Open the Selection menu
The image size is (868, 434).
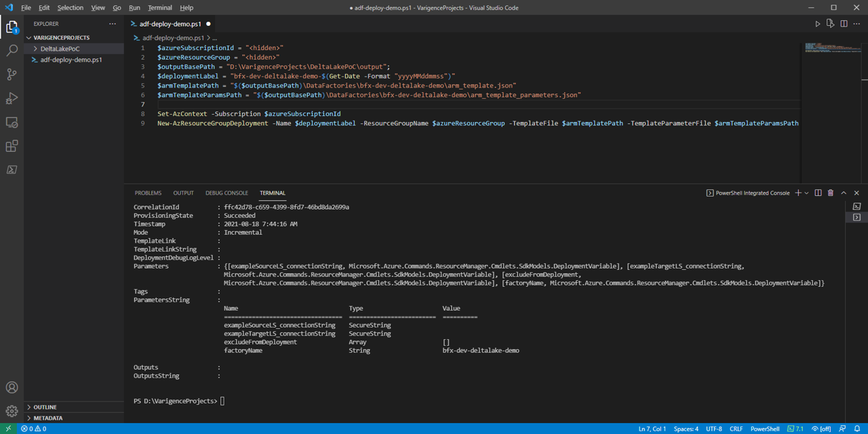click(71, 7)
